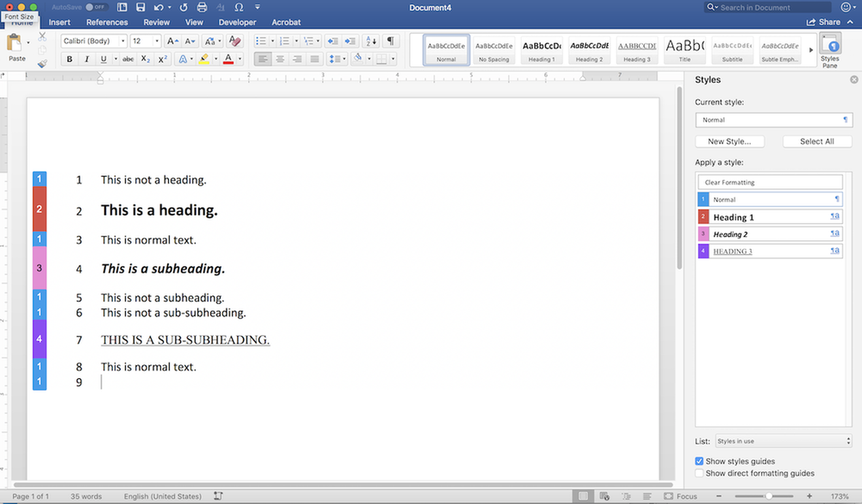Click the Sort A-Z icon
Screen dimensions: 862x504
370,41
